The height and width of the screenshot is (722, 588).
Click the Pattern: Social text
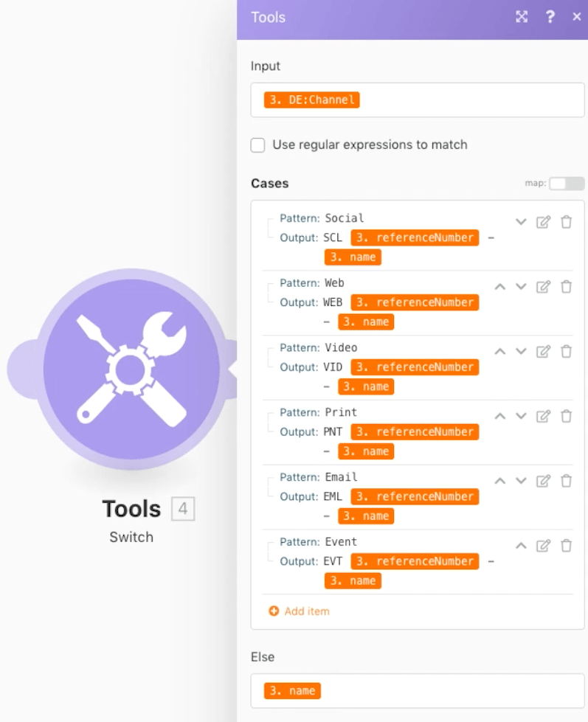tap(322, 218)
